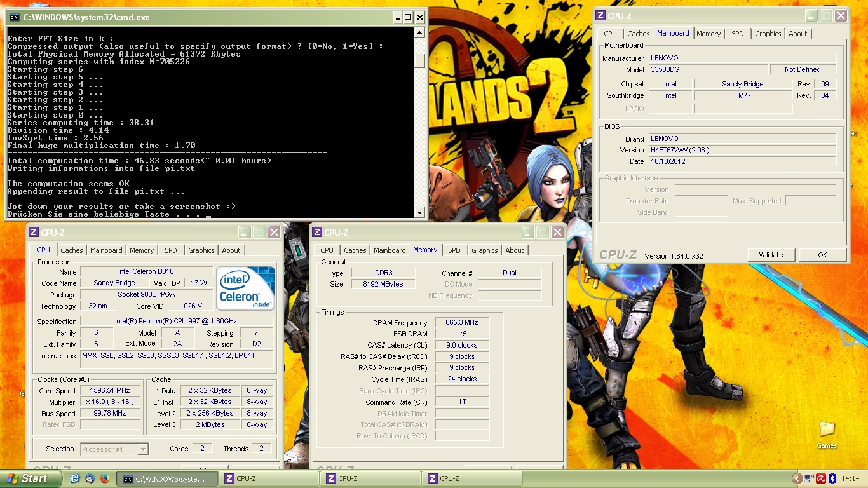868x488 pixels.
Task: Click the Z icon in the Memory window title bar
Action: (x=318, y=233)
